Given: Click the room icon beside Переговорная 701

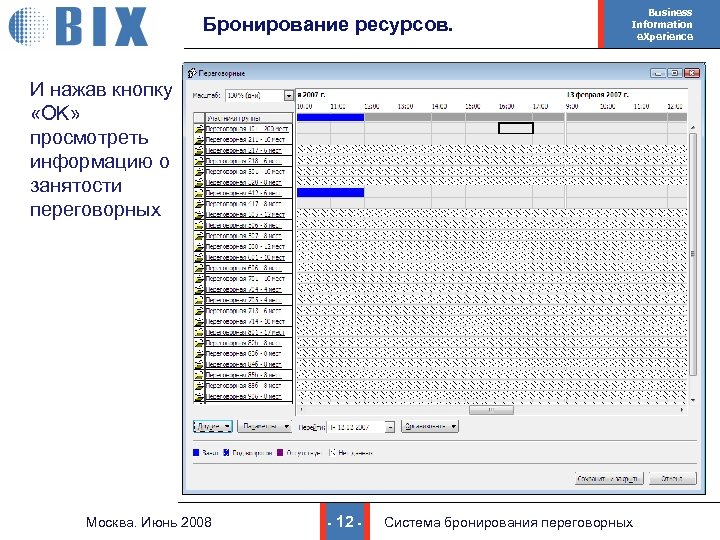Looking at the screenshot, I should (x=199, y=278).
